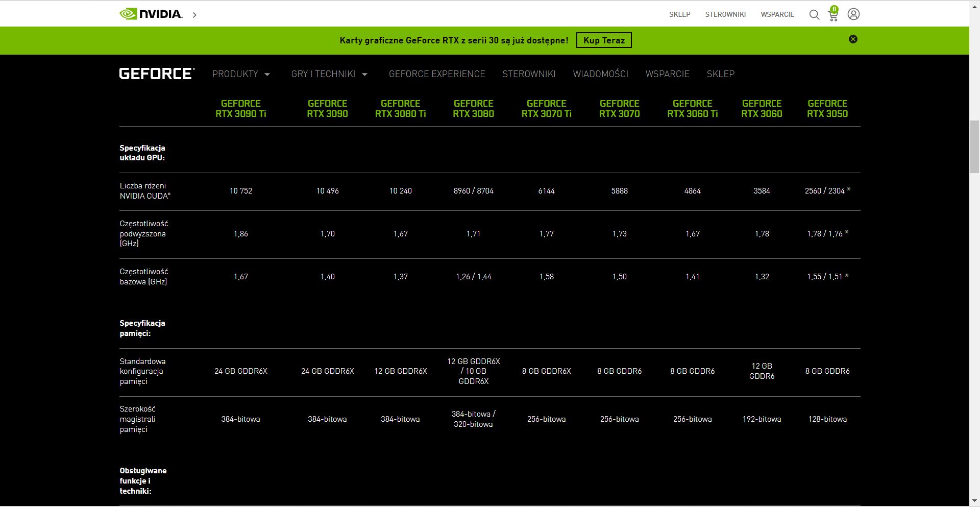This screenshot has width=980, height=507.
Task: Expand the chevron next to NVIDIA logo
Action: point(194,15)
